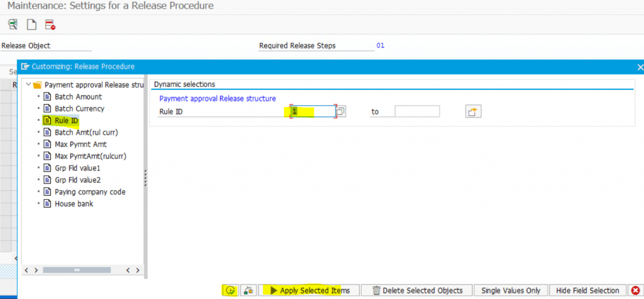Select the Batch Amt(rul curr) tree item
This screenshot has width=644, height=299.
click(86, 132)
